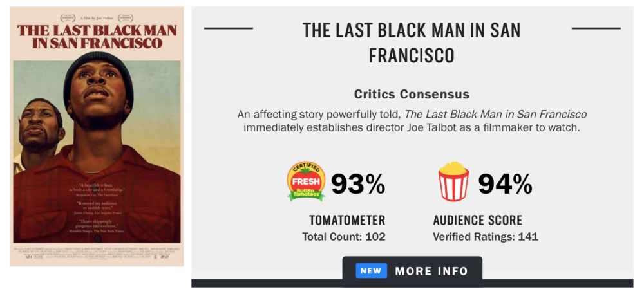The height and width of the screenshot is (296, 644).
Task: Open the MORE INFO button
Action: coord(412,272)
